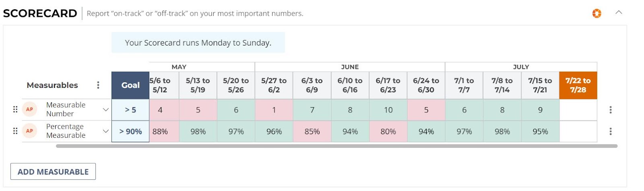The width and height of the screenshot is (644, 191).
Task: Expand the Percentage Measurable dropdown chevron
Action: click(x=105, y=131)
